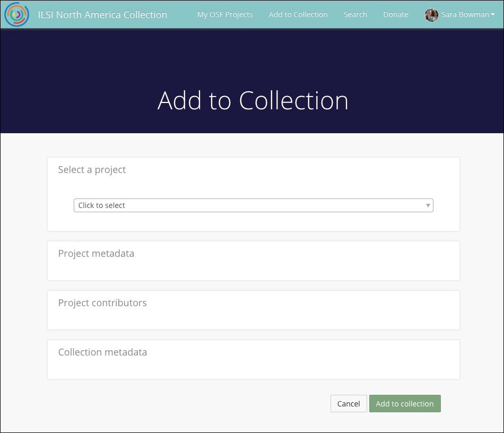
Task: Expand the Collection metadata section
Action: [253, 359]
